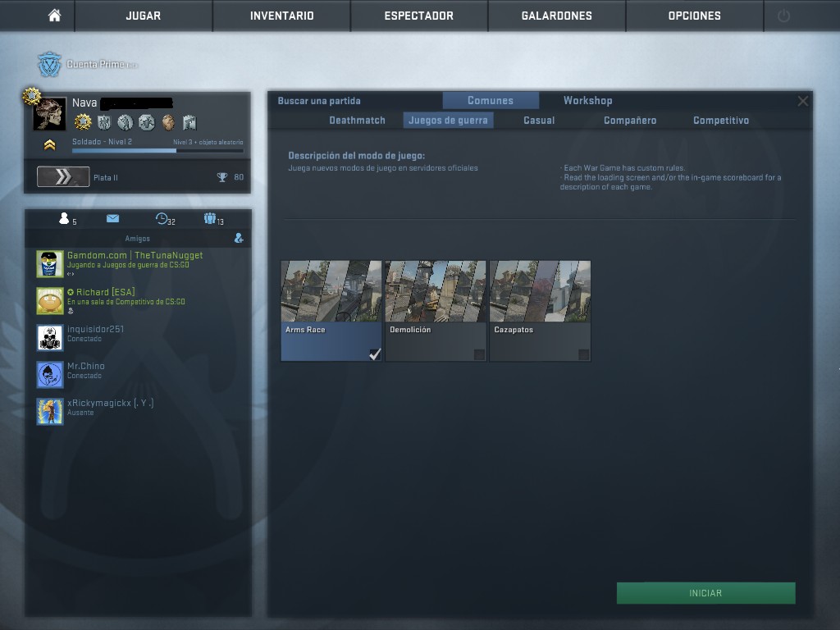Switch to the Competitivo tab

(720, 121)
